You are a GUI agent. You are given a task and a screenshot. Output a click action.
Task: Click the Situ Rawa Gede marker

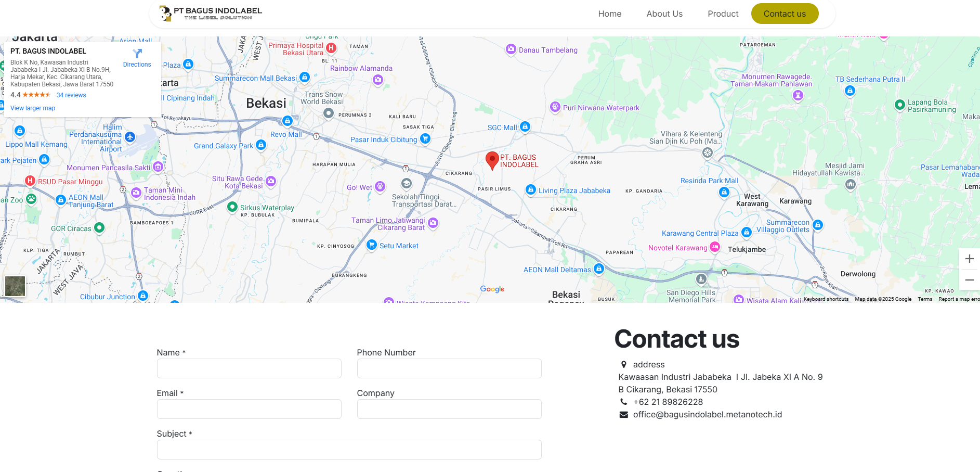point(271,181)
